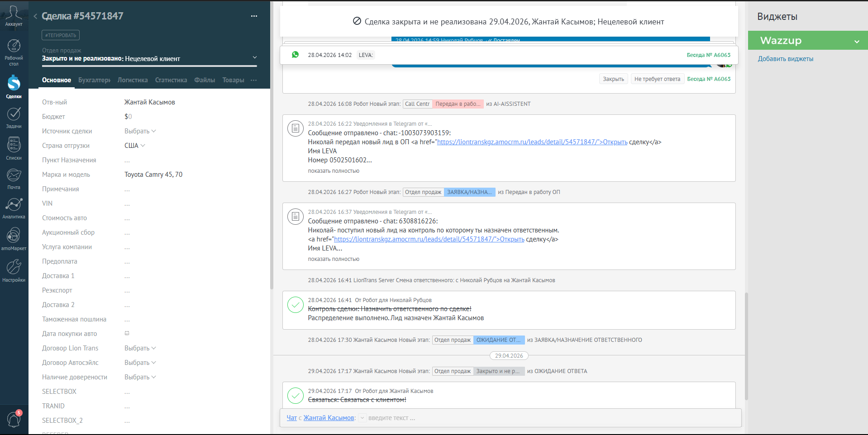Screen dimensions: 868x435
Task: Open the amocrm lead link in the 16:37 message
Action: pos(429,239)
